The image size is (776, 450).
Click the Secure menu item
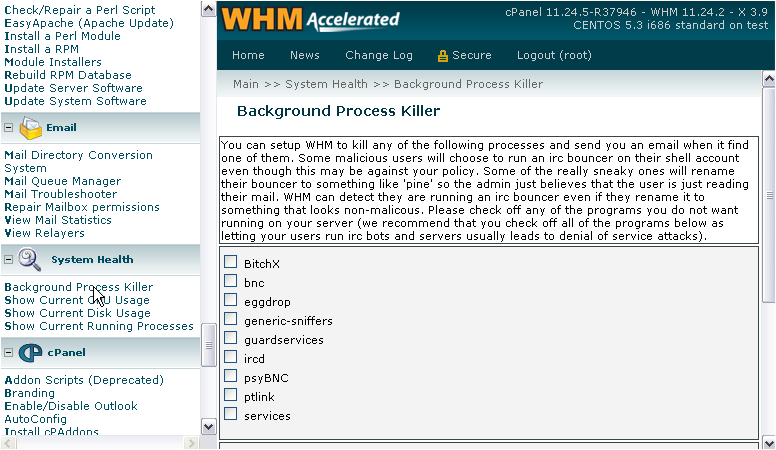(x=471, y=55)
